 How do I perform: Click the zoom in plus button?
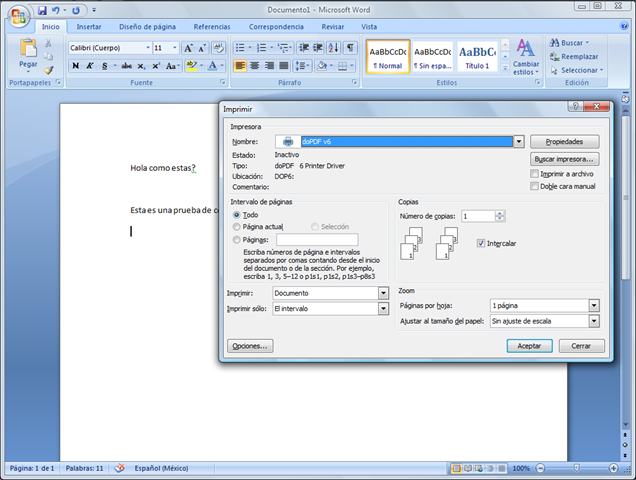point(613,469)
